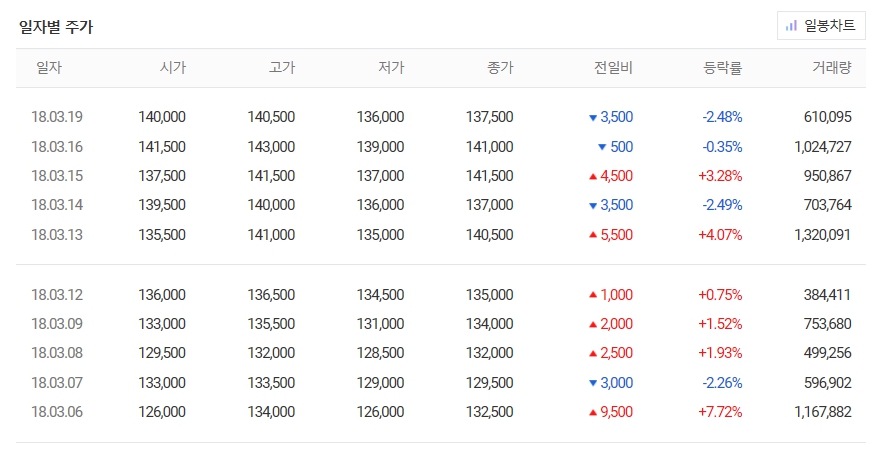The image size is (890, 450).
Task: Click the volume value 1,167,882
Action: (823, 412)
